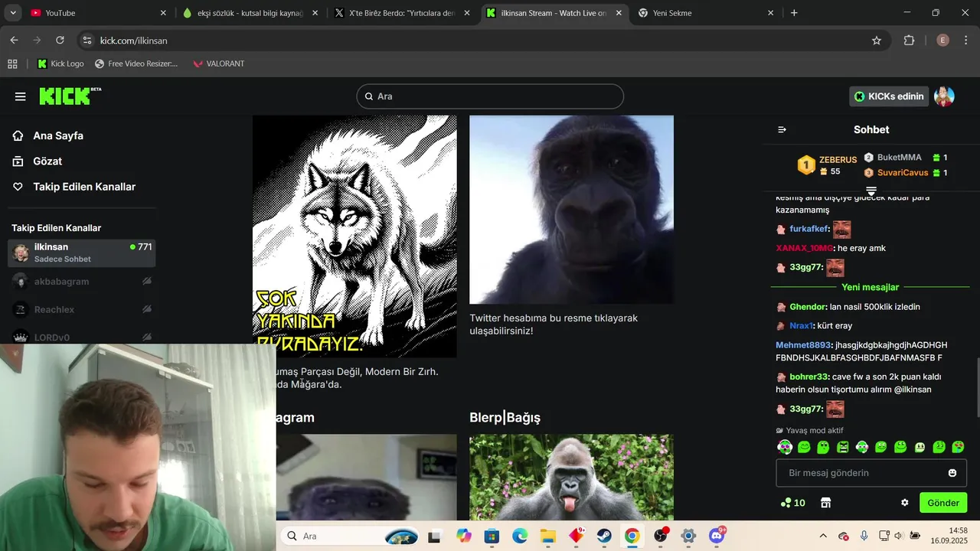Open the channel shop icon
The image size is (980, 551).
tap(825, 503)
